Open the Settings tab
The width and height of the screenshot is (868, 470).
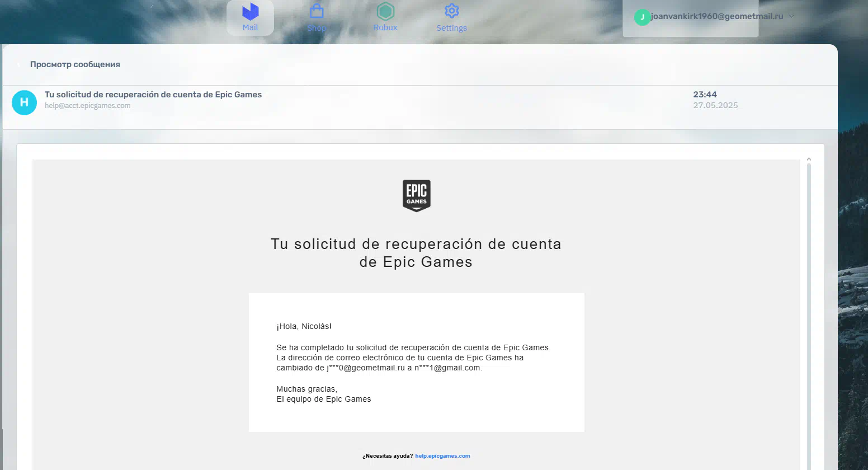pyautogui.click(x=451, y=18)
